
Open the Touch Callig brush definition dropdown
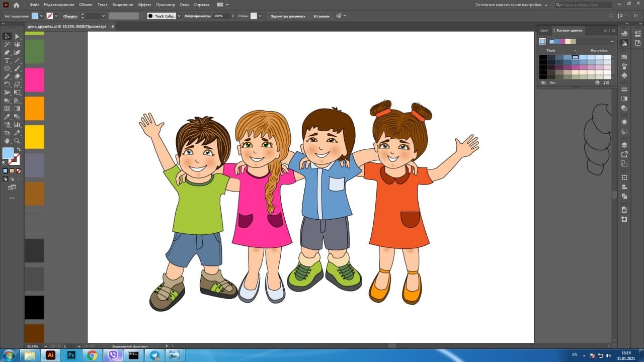[179, 16]
